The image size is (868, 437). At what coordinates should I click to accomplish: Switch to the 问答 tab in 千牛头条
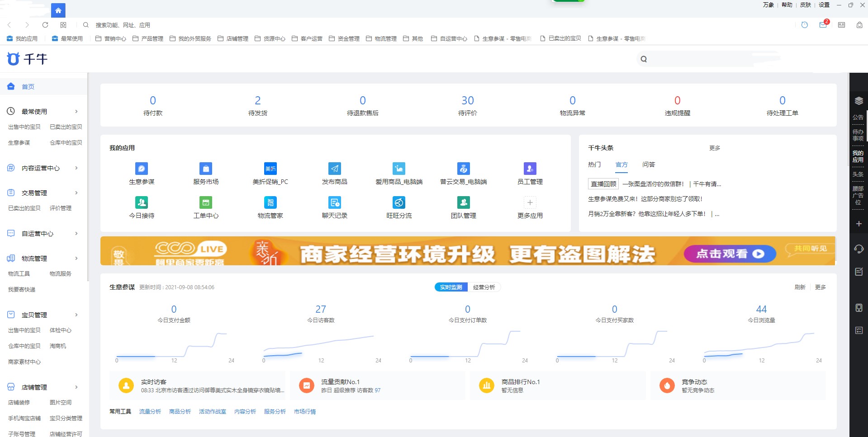(649, 164)
